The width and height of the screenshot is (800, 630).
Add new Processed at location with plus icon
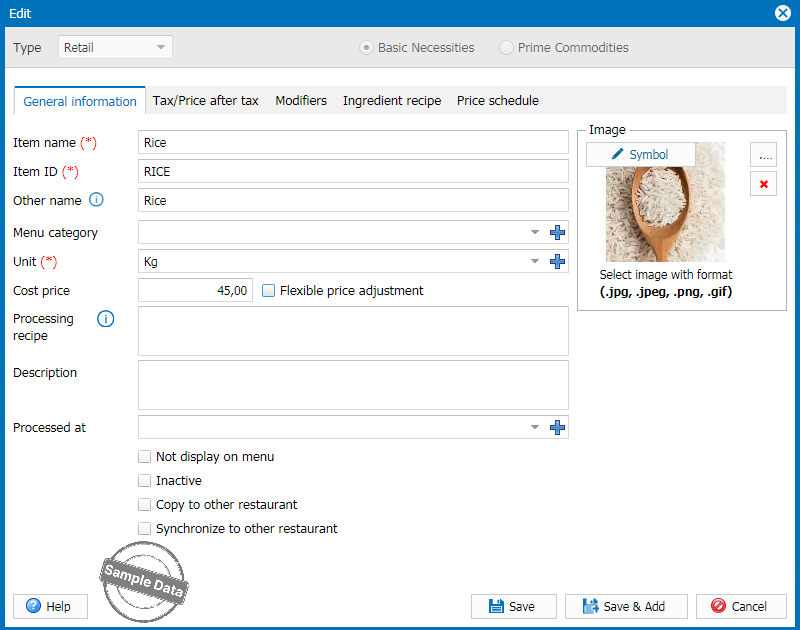558,428
